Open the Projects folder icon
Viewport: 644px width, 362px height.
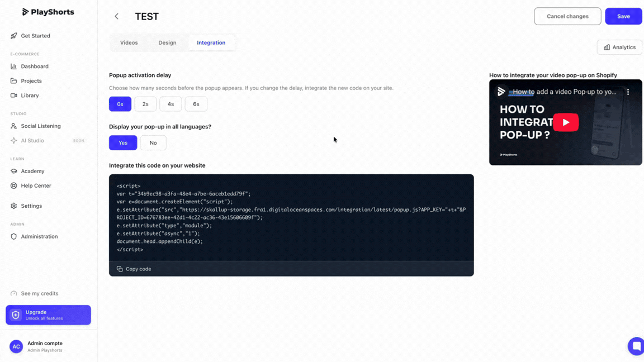[13, 81]
